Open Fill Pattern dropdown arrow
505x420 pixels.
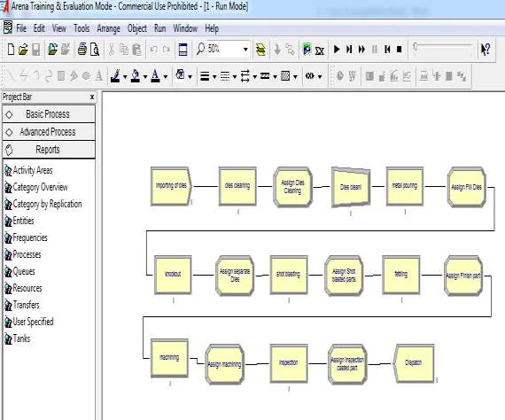click(295, 77)
